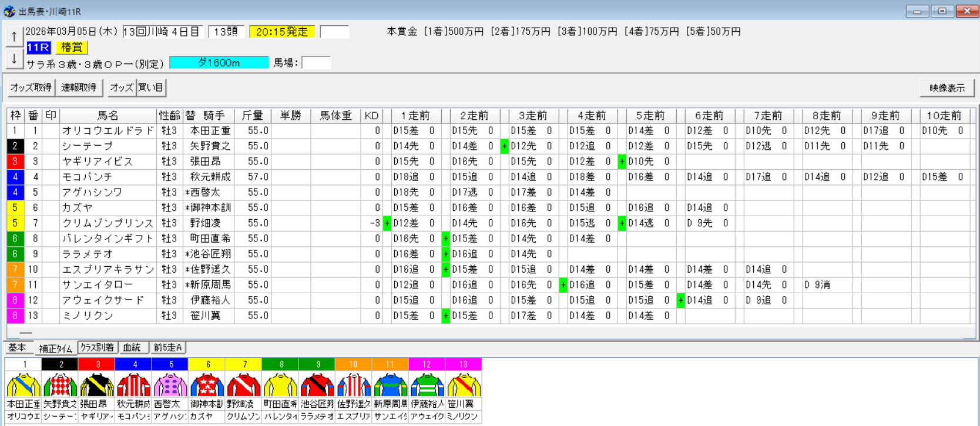The image size is (980, 426).
Task: Click green plus marker in バレンタインギフト row
Action: (x=445, y=239)
